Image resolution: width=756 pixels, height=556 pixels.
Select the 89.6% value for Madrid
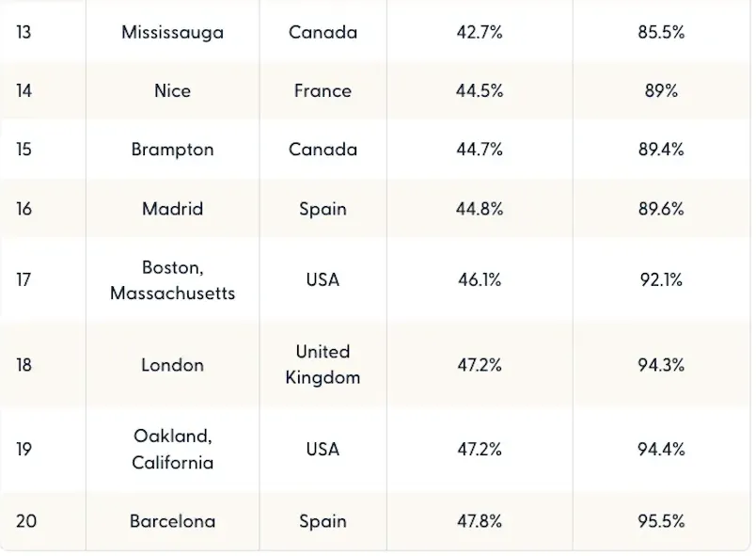point(661,208)
